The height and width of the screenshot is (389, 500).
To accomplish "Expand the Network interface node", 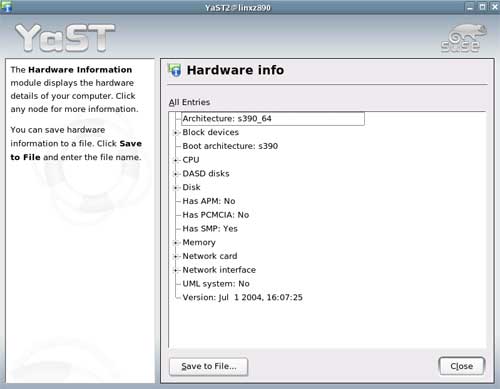I will pyautogui.click(x=176, y=270).
